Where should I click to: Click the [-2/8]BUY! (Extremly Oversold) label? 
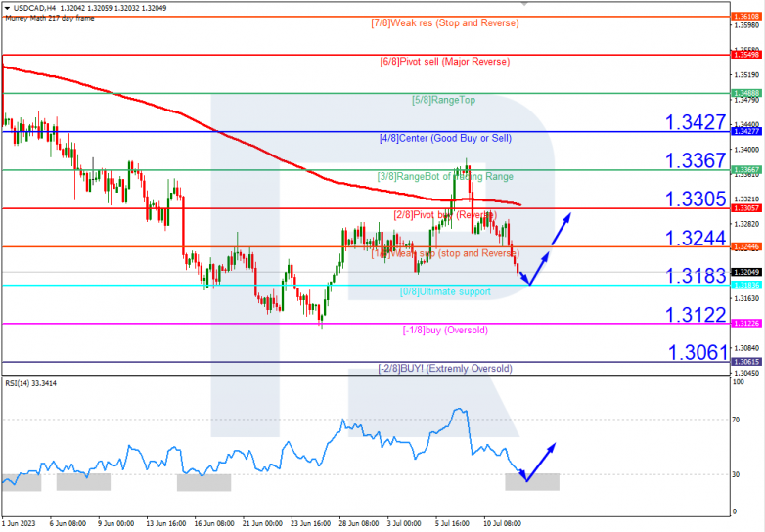tap(445, 369)
